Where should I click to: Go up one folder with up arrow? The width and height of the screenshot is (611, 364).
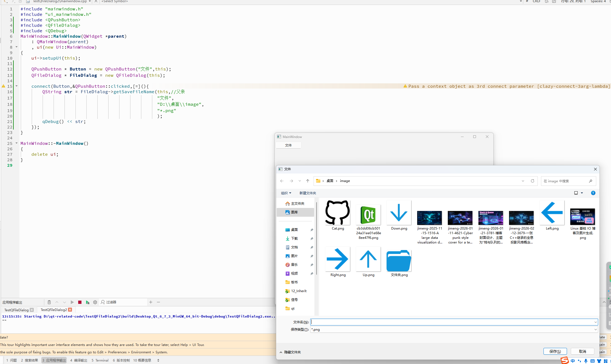point(308,181)
